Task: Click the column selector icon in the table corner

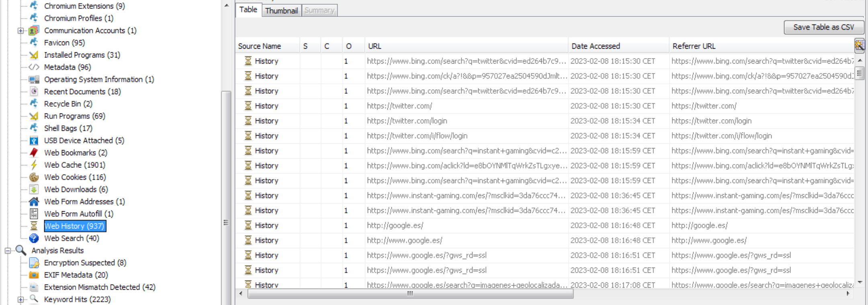Action: click(x=859, y=46)
